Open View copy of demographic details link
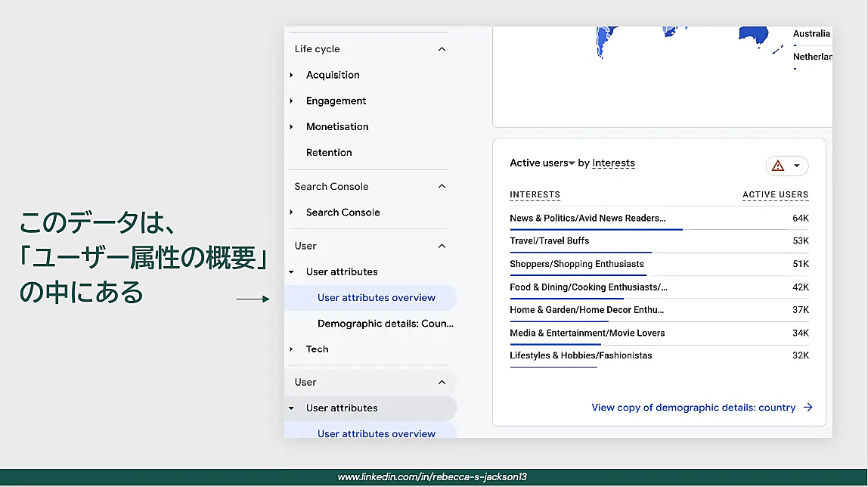868x487 pixels. coord(693,408)
